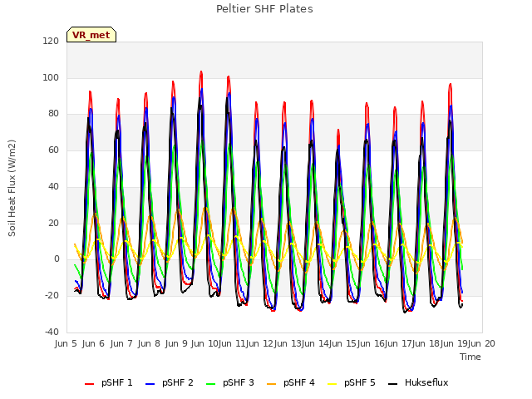Toggle the pSHF 1 legend label

pos(116,382)
